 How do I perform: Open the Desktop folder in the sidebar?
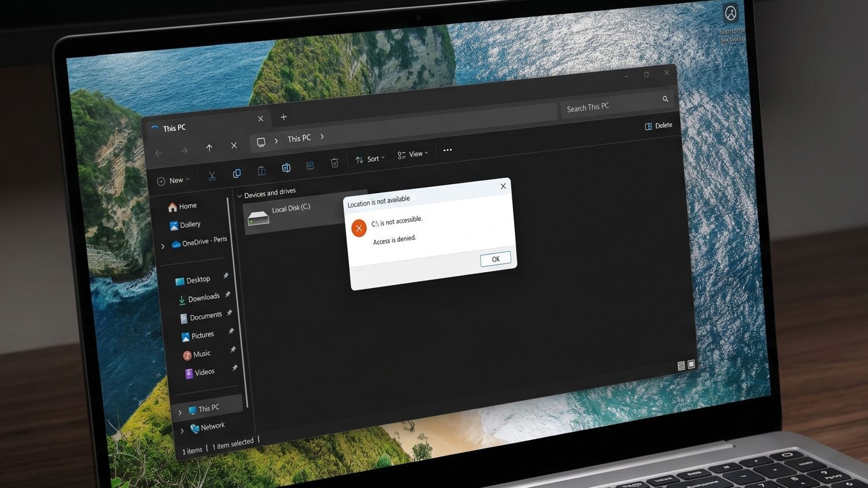[192, 280]
